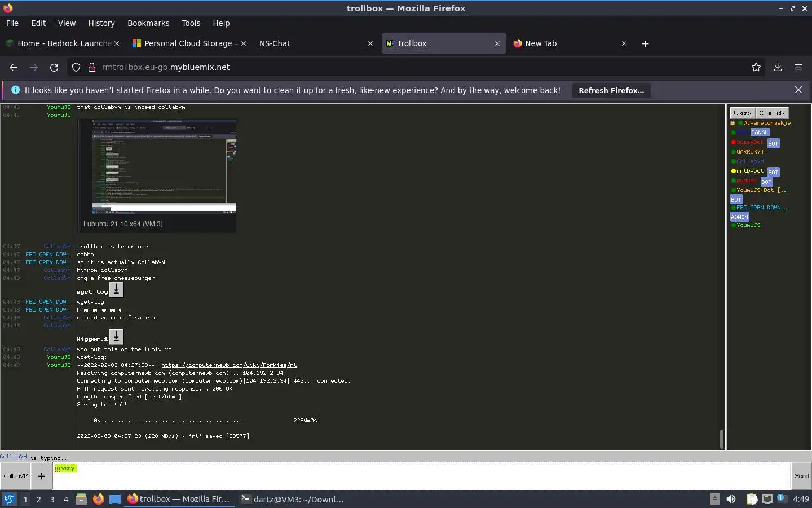The width and height of the screenshot is (812, 508).
Task: Switch to virtual desktop 2
Action: point(38,499)
